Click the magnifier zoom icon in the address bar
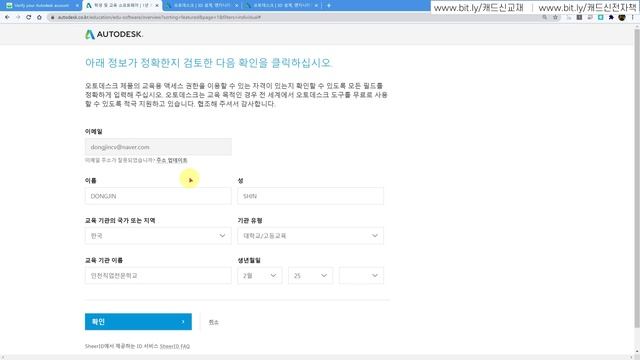640x360 pixels. coord(544,17)
